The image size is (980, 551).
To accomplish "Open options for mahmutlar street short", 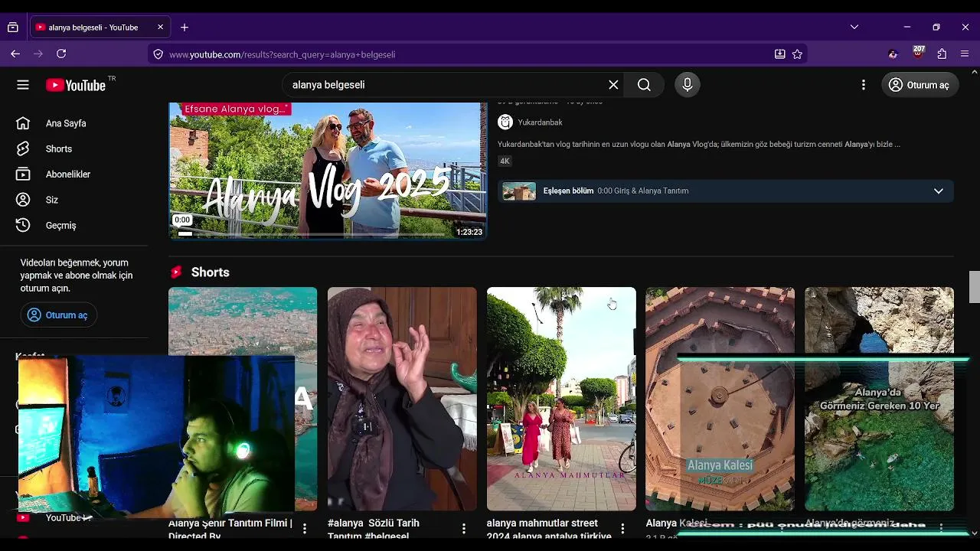I will pyautogui.click(x=622, y=528).
